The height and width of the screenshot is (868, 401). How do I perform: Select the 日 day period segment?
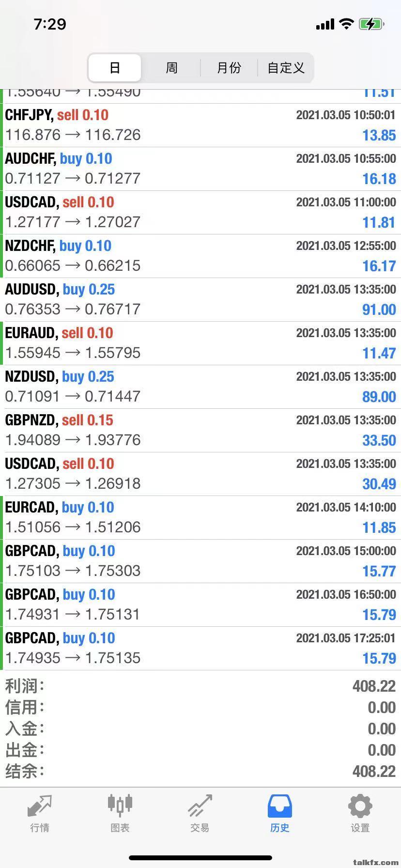click(x=115, y=68)
